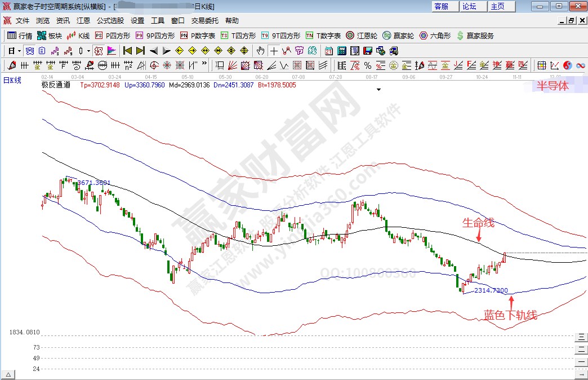588x380 pixels.
Task: Open the 日 period dropdown arrow
Action: pyautogui.click(x=19, y=50)
